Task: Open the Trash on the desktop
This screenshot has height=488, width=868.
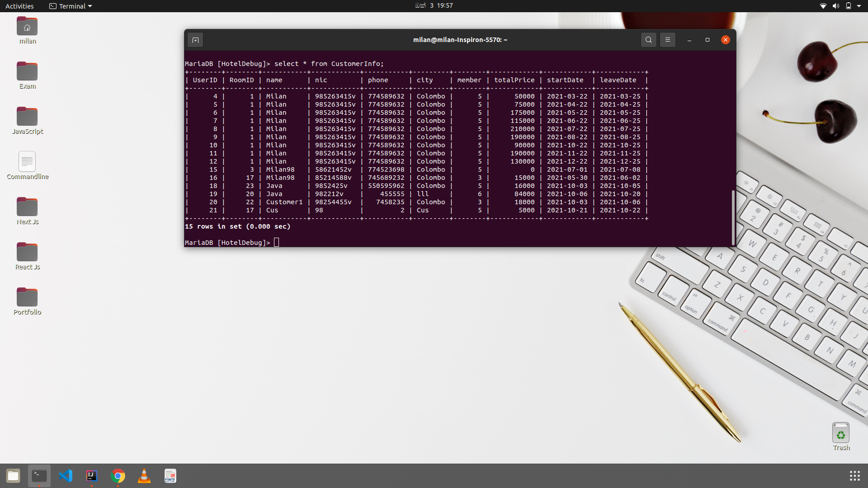Action: pyautogui.click(x=840, y=433)
